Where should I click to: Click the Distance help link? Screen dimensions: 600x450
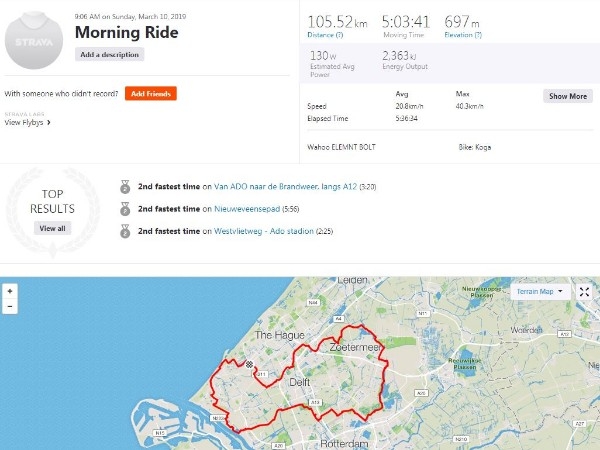click(x=325, y=35)
